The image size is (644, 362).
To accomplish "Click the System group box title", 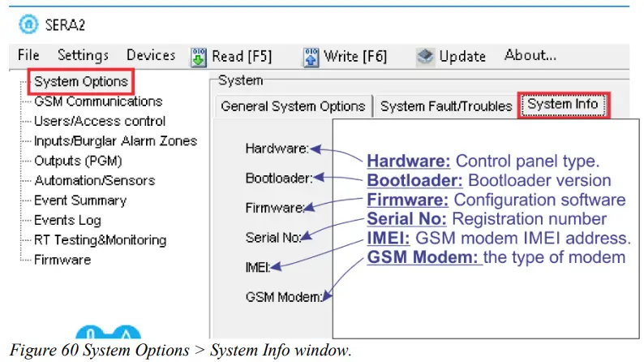I will tap(240, 80).
